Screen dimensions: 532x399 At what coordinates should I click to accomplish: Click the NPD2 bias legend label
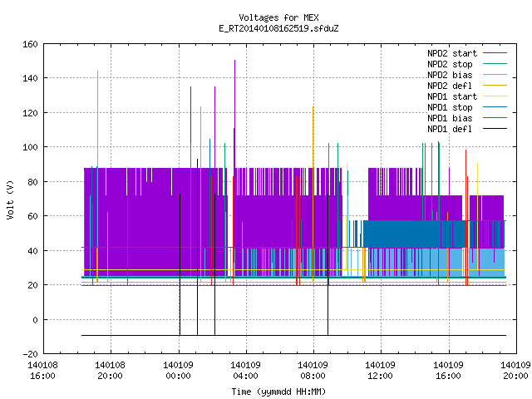pyautogui.click(x=450, y=75)
